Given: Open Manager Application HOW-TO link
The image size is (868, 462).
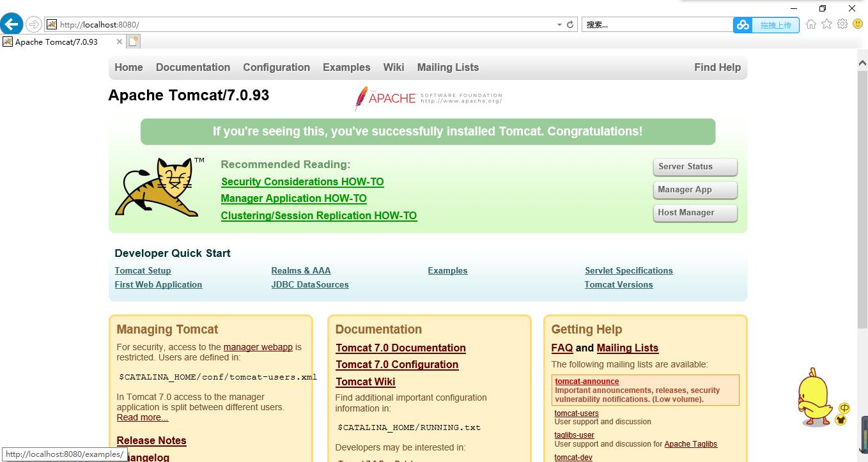Looking at the screenshot, I should pos(294,199).
